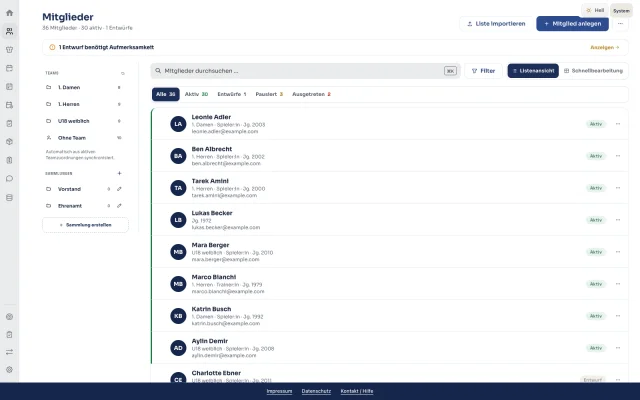Viewport: 640px width, 400px height.
Task: Click the draft warning info icon
Action: click(52, 47)
